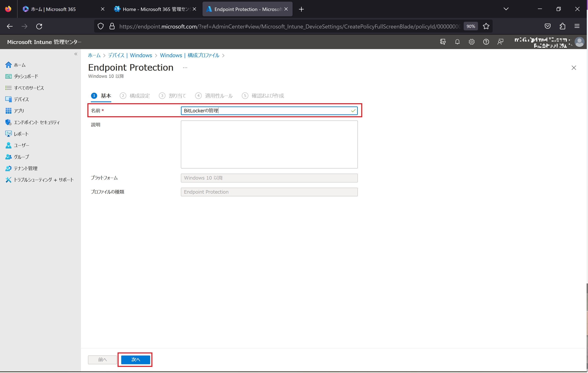Click the Microsoft Intune 管理センター title
This screenshot has width=588, height=373.
point(44,42)
